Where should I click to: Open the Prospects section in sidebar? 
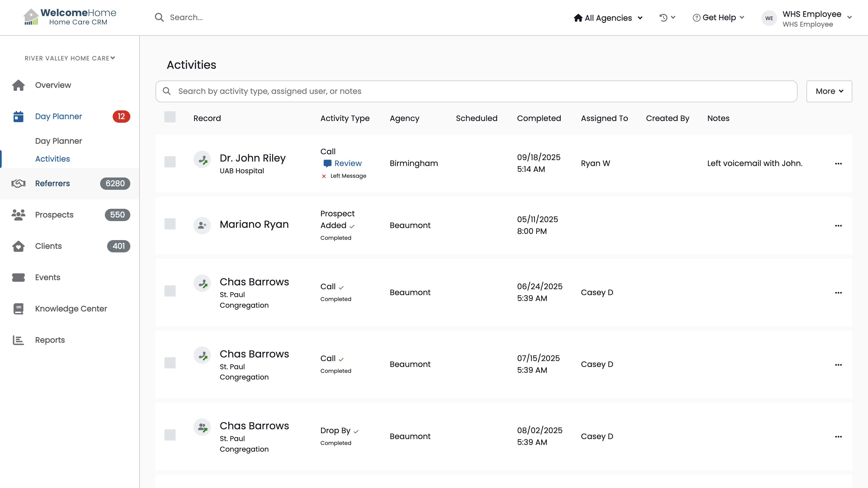click(54, 215)
